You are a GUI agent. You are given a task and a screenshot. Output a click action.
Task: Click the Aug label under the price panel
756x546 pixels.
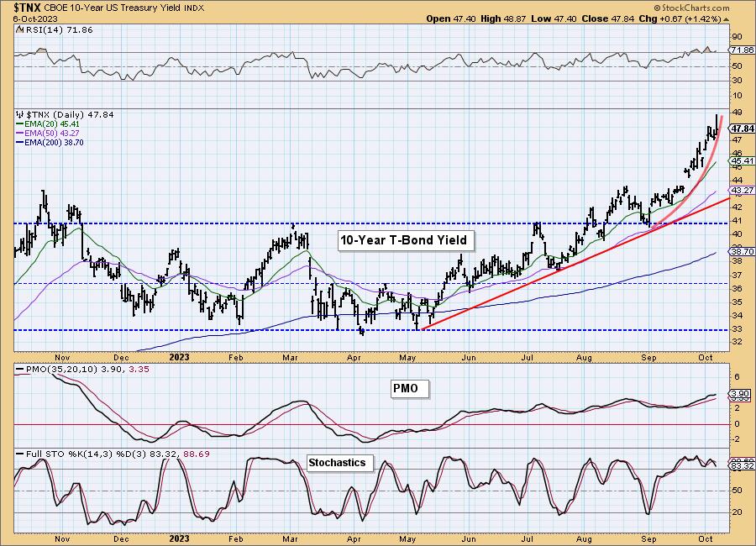(584, 357)
